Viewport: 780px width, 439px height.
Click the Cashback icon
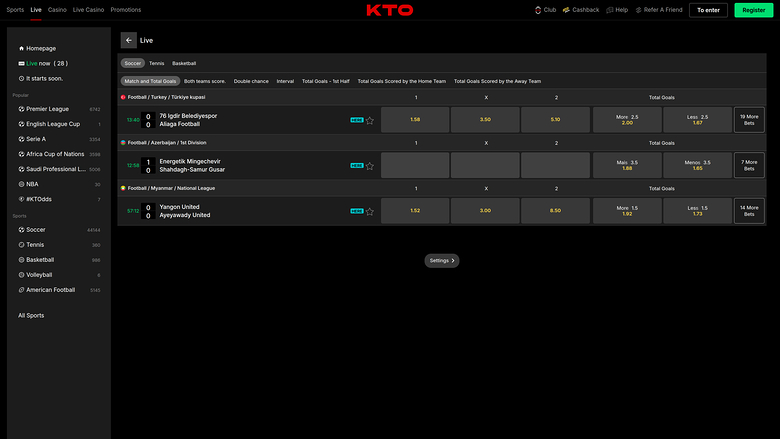[566, 10]
